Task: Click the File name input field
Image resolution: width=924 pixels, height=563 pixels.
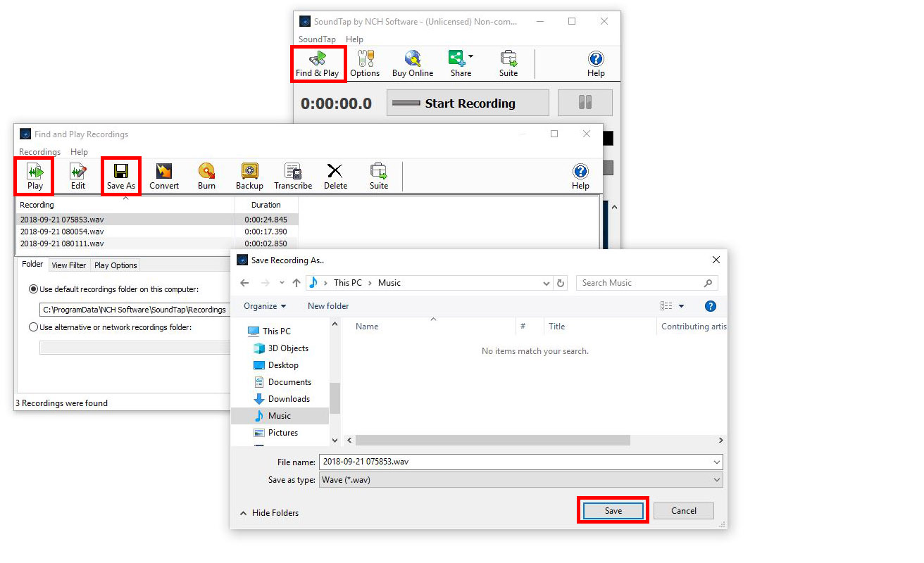Action: point(493,462)
